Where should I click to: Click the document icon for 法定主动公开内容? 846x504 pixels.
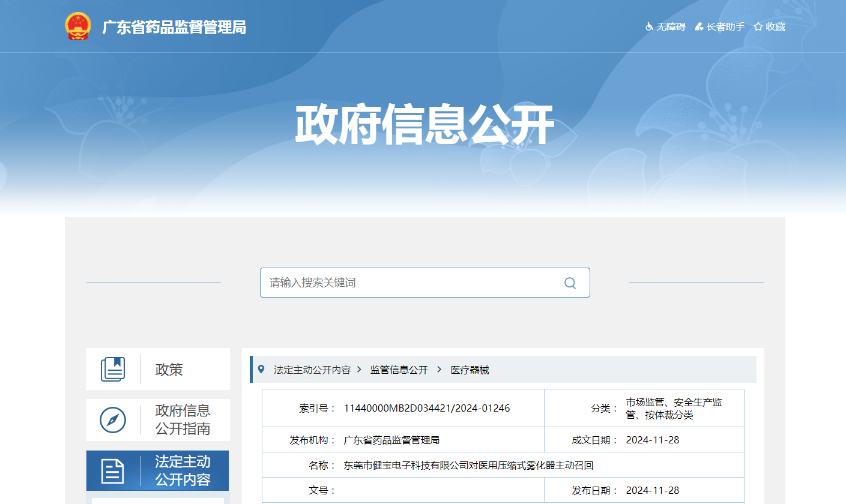coord(113,471)
